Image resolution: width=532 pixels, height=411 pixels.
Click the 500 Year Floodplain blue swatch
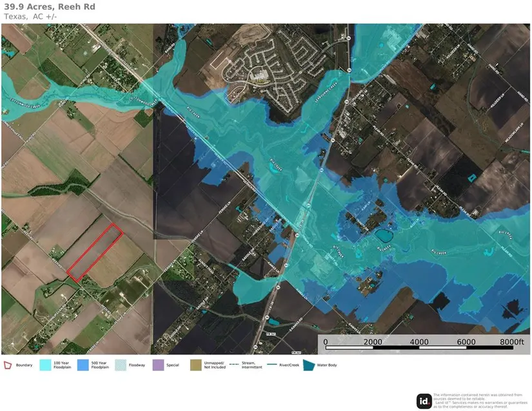coord(83,365)
